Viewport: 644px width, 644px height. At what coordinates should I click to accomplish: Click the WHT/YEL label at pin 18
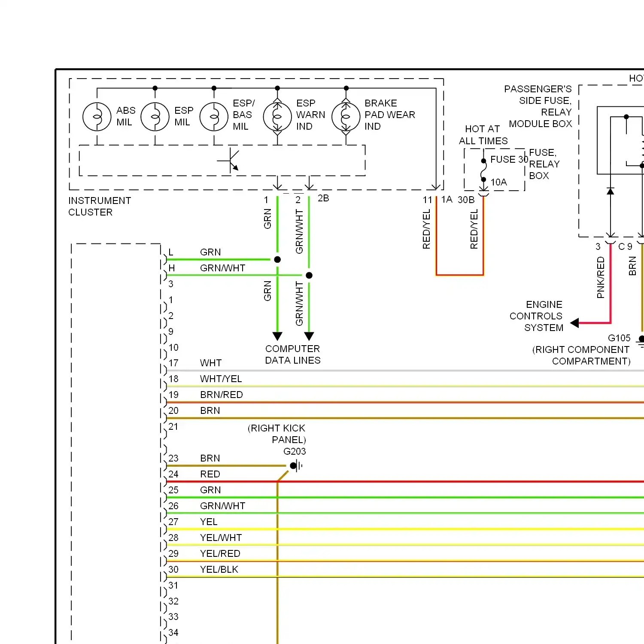[221, 379]
